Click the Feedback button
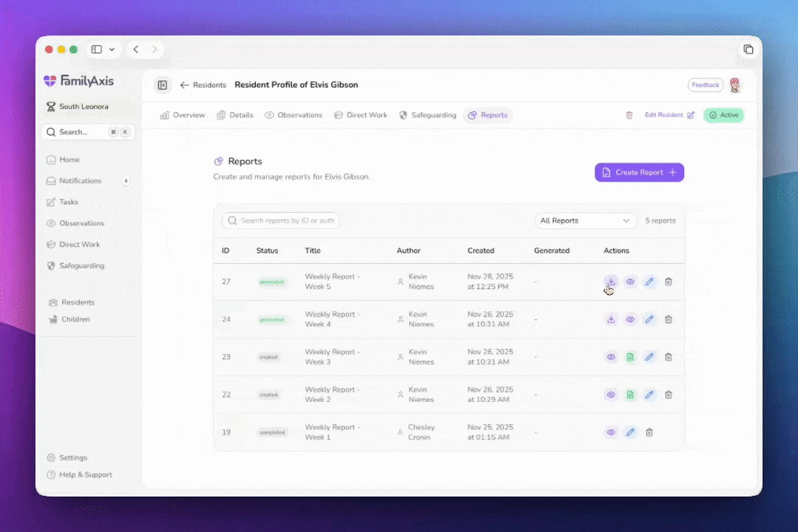798x532 pixels. pos(706,85)
